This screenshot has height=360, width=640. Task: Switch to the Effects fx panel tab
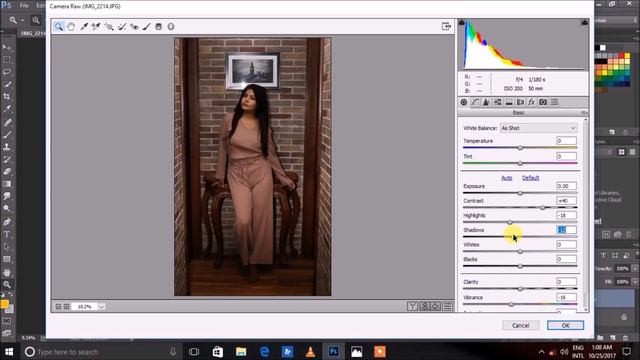click(x=531, y=102)
